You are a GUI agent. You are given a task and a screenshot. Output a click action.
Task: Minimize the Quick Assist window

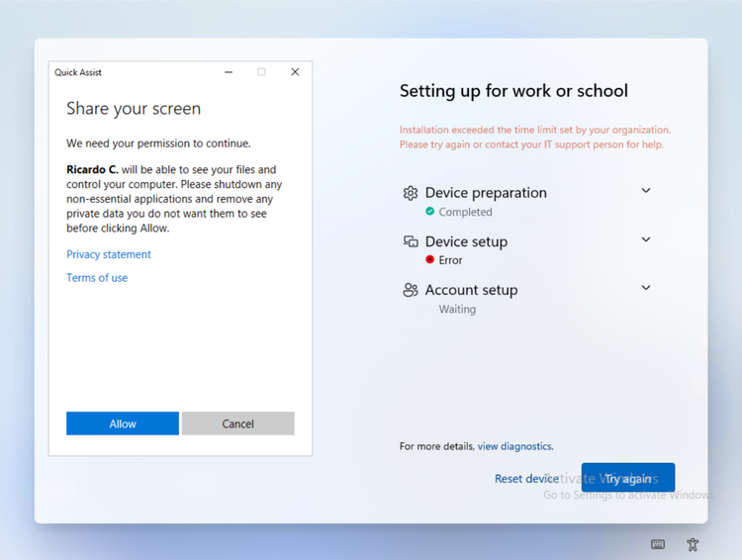229,72
